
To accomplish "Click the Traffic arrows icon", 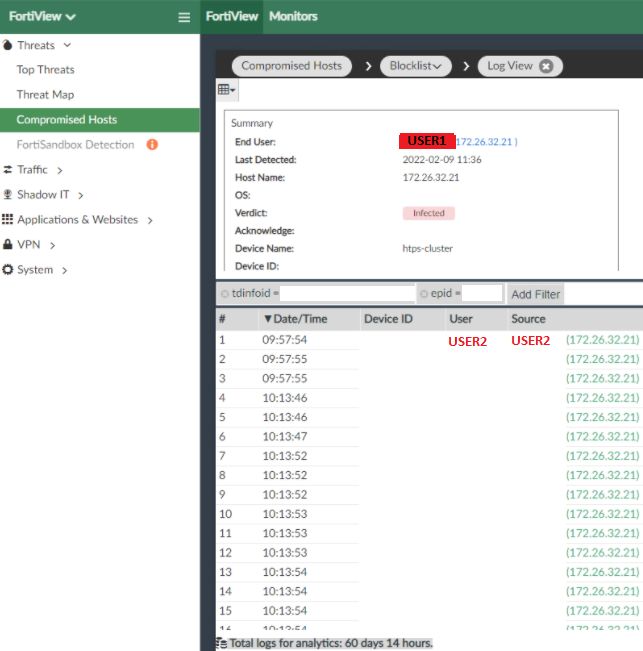I will (7, 169).
